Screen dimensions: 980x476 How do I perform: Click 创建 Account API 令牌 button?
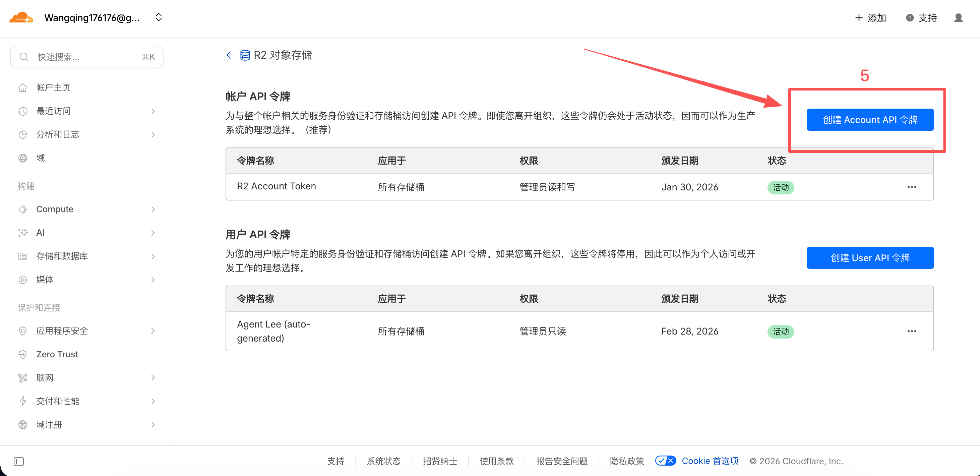pyautogui.click(x=870, y=120)
